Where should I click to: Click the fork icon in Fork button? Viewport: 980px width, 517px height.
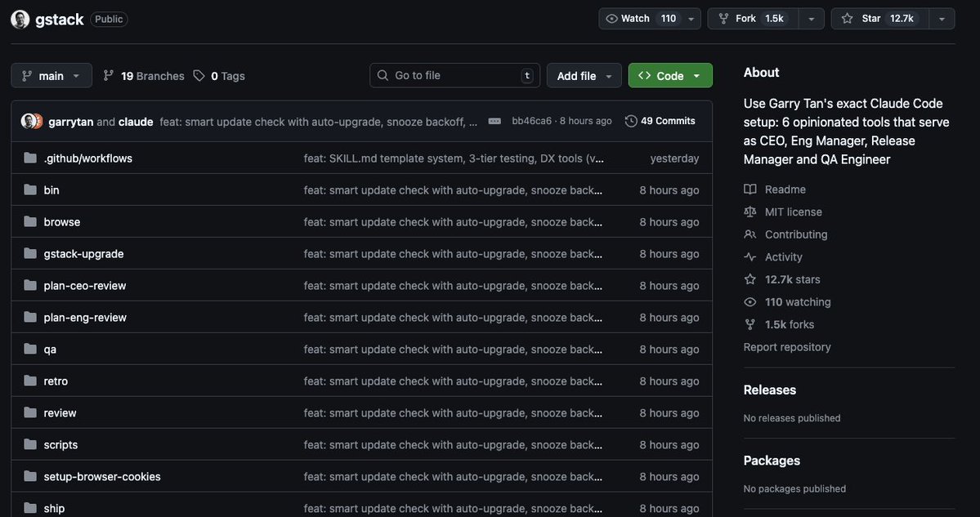point(723,19)
